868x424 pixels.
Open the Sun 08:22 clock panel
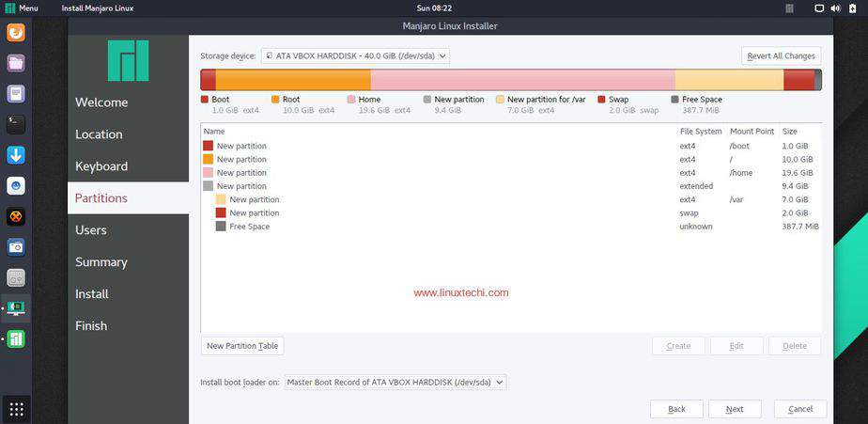tap(434, 8)
